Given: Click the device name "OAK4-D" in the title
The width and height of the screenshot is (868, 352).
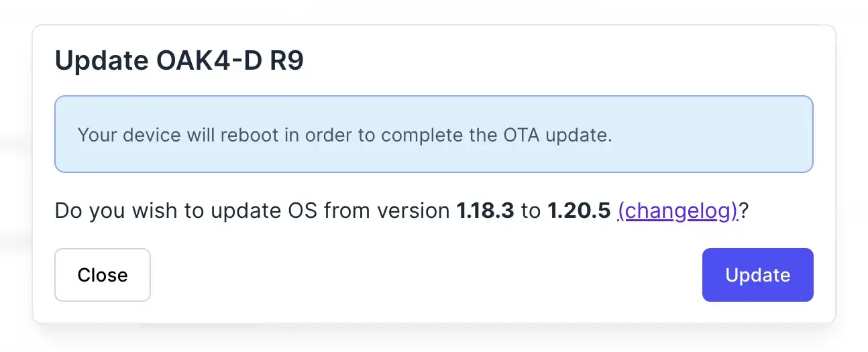Looking at the screenshot, I should tap(205, 61).
